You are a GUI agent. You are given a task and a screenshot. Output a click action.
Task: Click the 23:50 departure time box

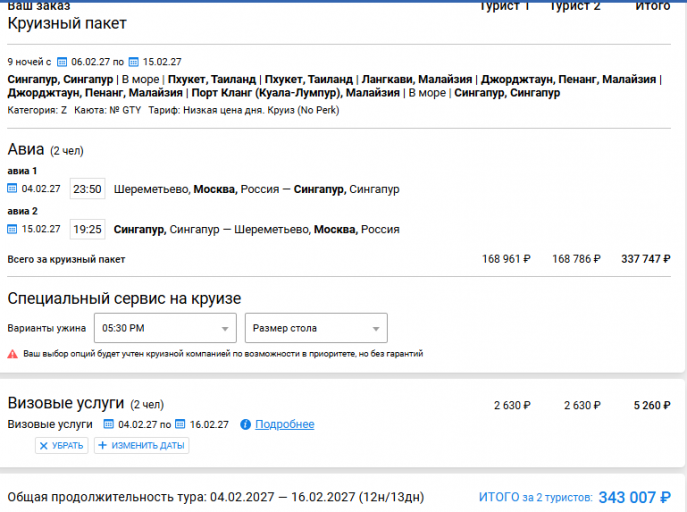tap(87, 189)
